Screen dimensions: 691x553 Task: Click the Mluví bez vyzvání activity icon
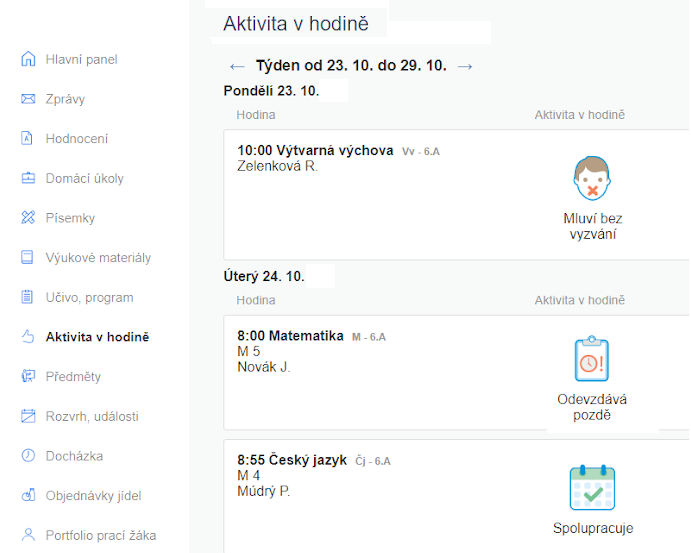click(x=592, y=179)
